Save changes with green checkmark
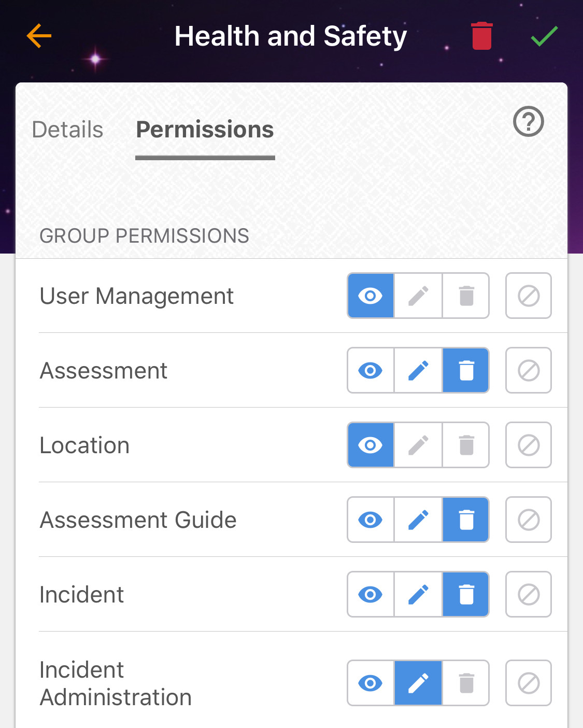 [544, 36]
